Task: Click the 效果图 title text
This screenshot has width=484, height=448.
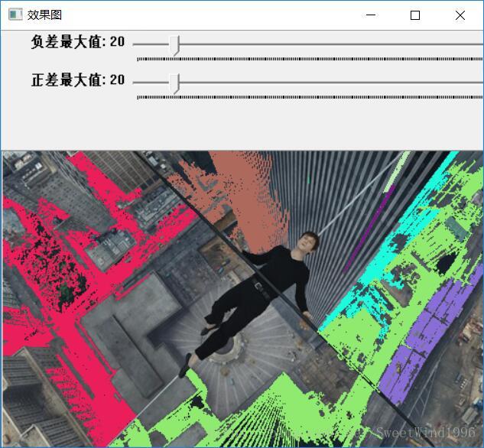Action: click(x=45, y=15)
